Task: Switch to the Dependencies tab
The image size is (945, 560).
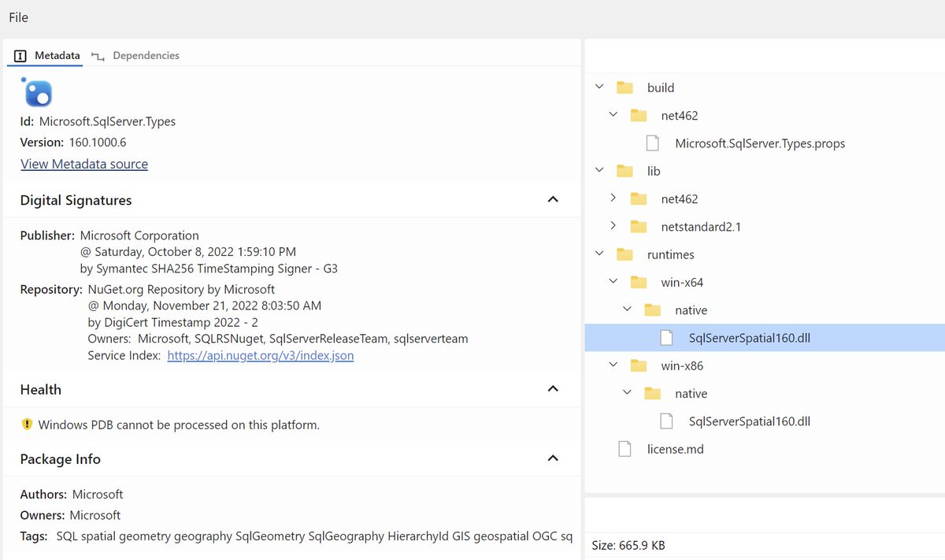Action: [x=135, y=56]
